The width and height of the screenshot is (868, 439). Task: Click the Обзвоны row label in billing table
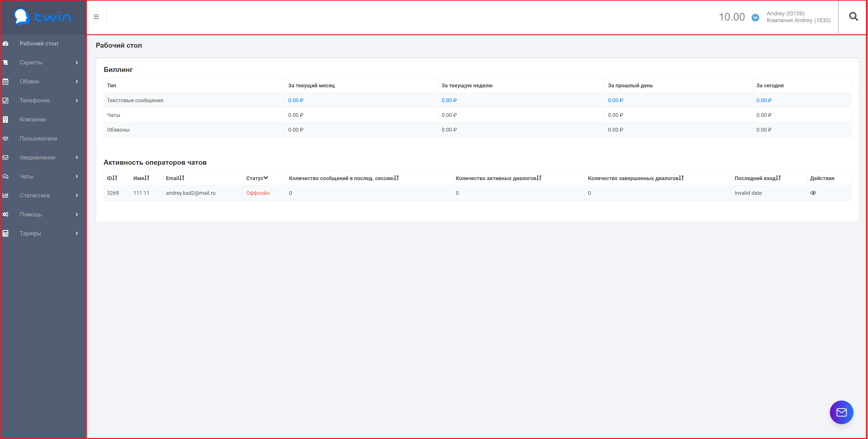tap(118, 130)
